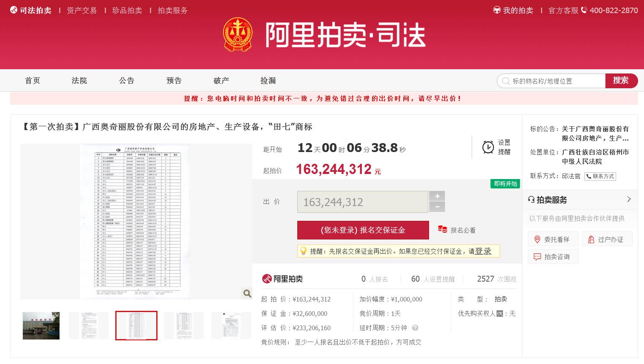Open 拍卖咨询 chat service
This screenshot has width=644, height=364.
pos(552,257)
